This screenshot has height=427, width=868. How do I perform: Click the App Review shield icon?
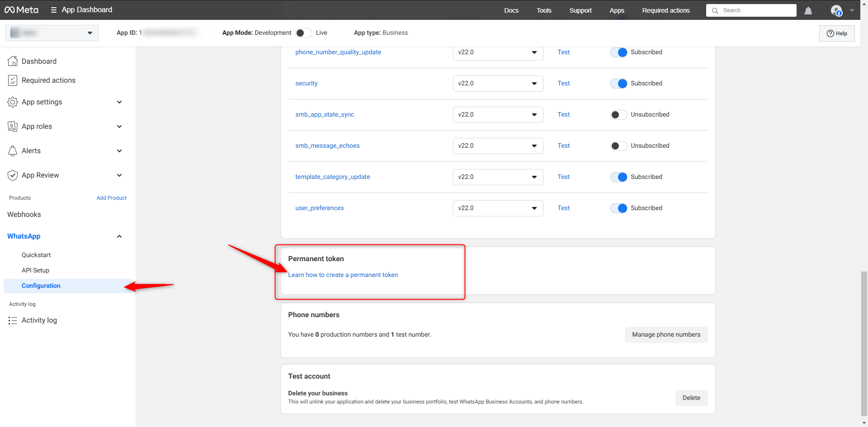(x=13, y=175)
